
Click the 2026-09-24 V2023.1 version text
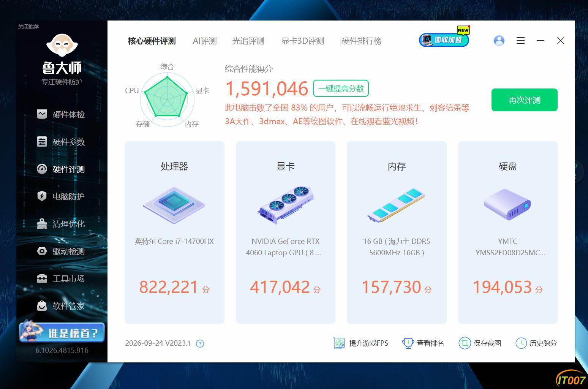[158, 343]
